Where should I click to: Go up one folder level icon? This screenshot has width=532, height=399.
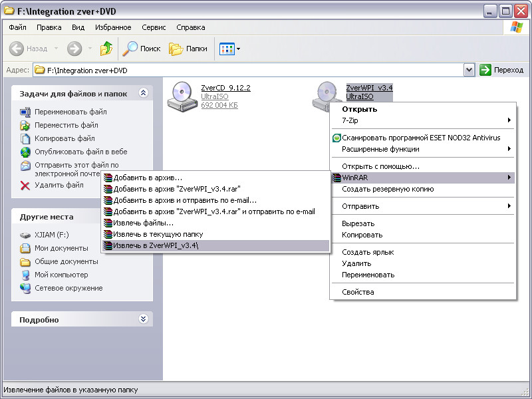coord(106,49)
